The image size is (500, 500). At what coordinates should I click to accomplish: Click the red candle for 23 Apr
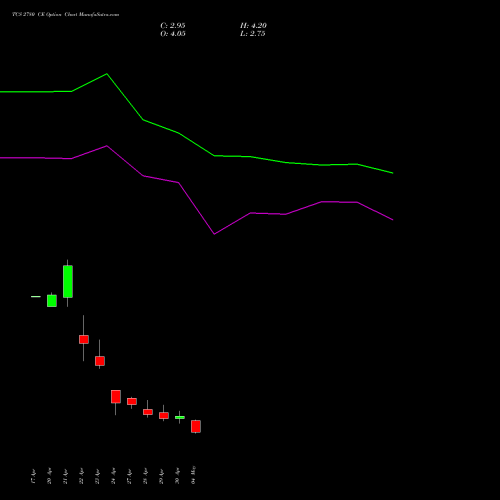(100, 361)
